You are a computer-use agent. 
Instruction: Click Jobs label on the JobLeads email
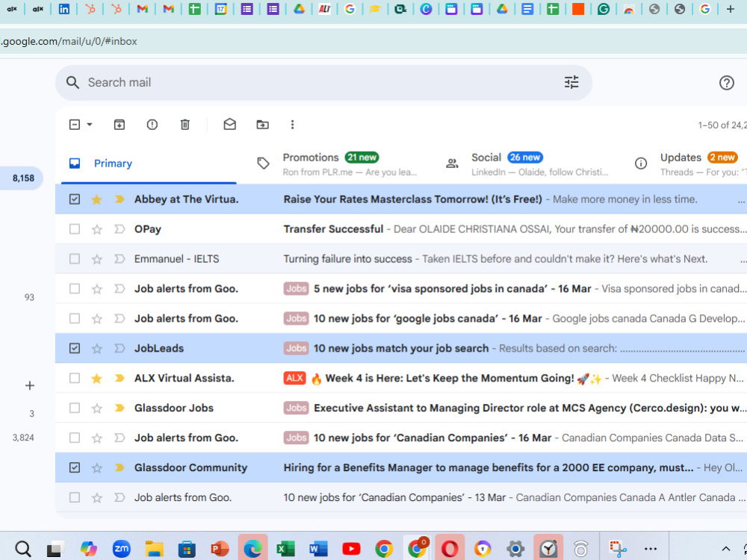click(296, 348)
